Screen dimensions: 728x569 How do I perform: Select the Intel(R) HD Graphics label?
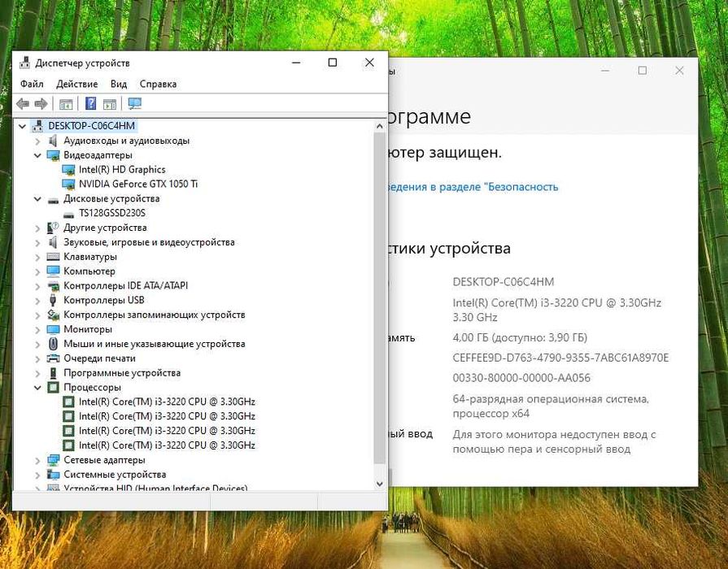point(122,169)
